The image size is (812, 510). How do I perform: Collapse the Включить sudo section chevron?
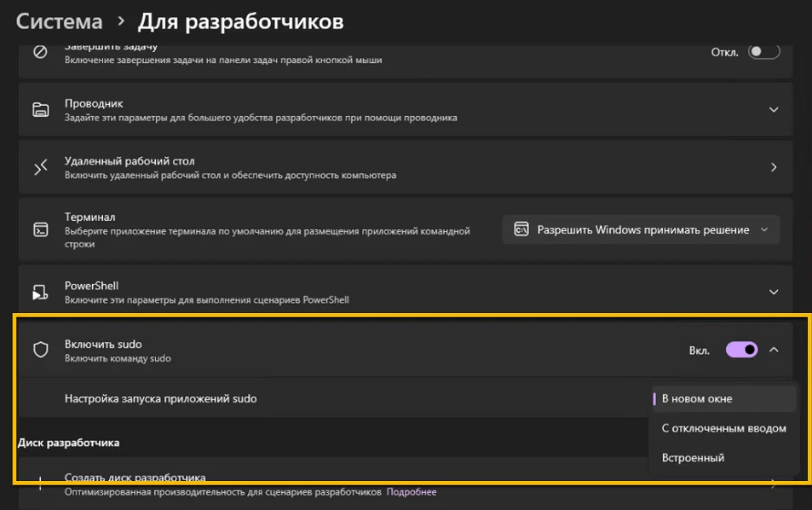pyautogui.click(x=774, y=350)
